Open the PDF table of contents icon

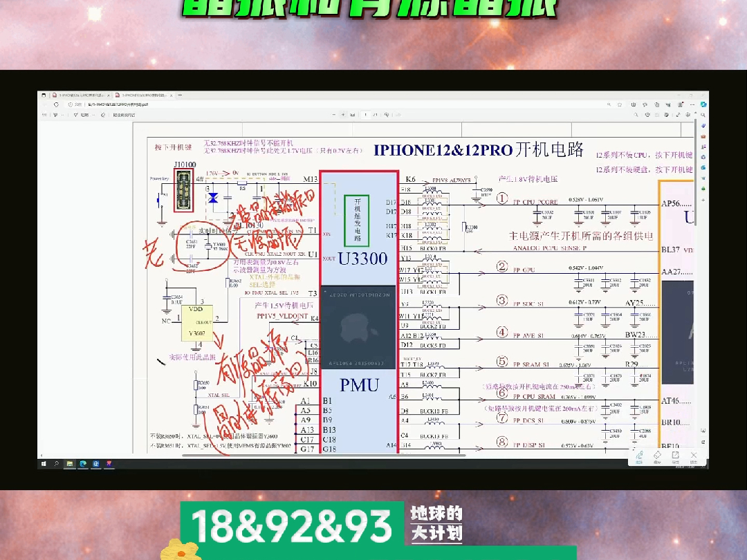coord(44,115)
